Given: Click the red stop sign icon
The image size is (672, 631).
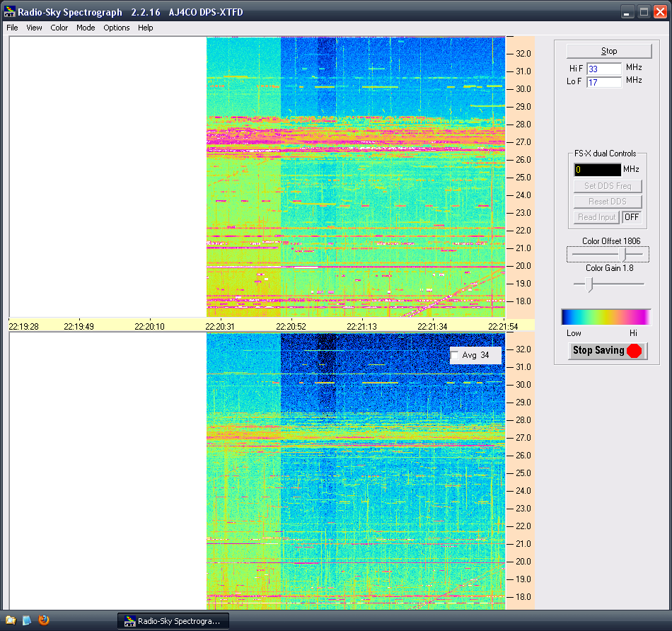Looking at the screenshot, I should point(635,350).
